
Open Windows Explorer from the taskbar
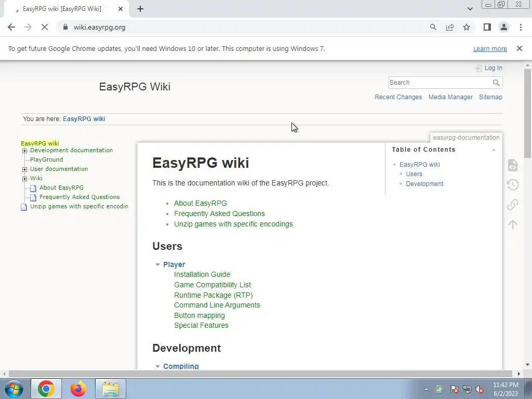click(111, 389)
